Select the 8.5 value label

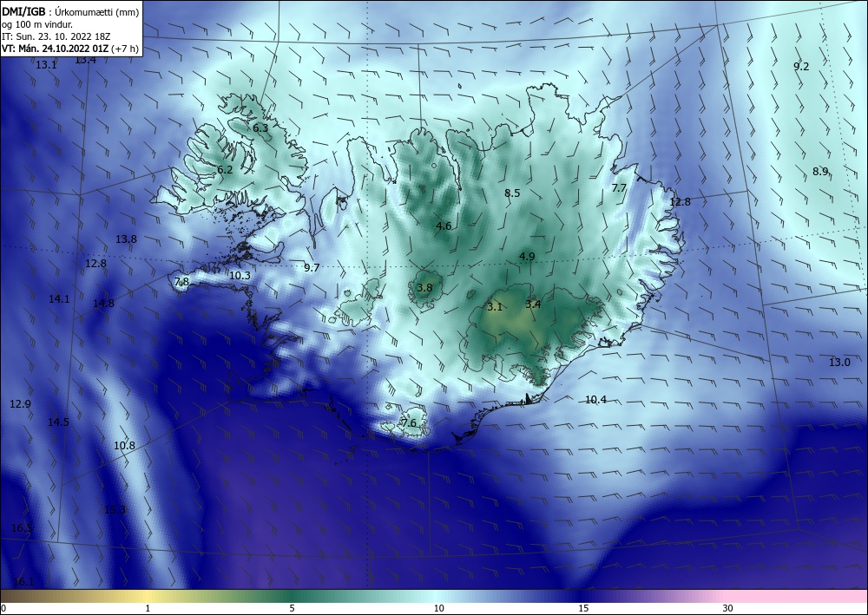(x=512, y=193)
